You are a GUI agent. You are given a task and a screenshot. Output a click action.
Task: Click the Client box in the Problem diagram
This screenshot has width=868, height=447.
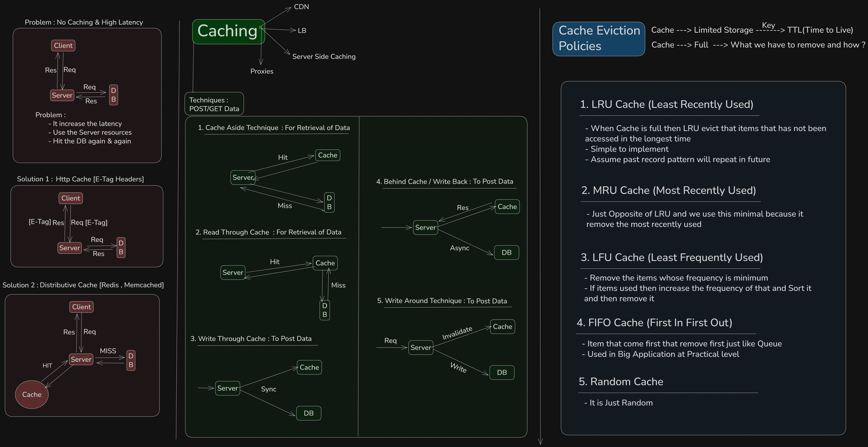[x=63, y=46]
